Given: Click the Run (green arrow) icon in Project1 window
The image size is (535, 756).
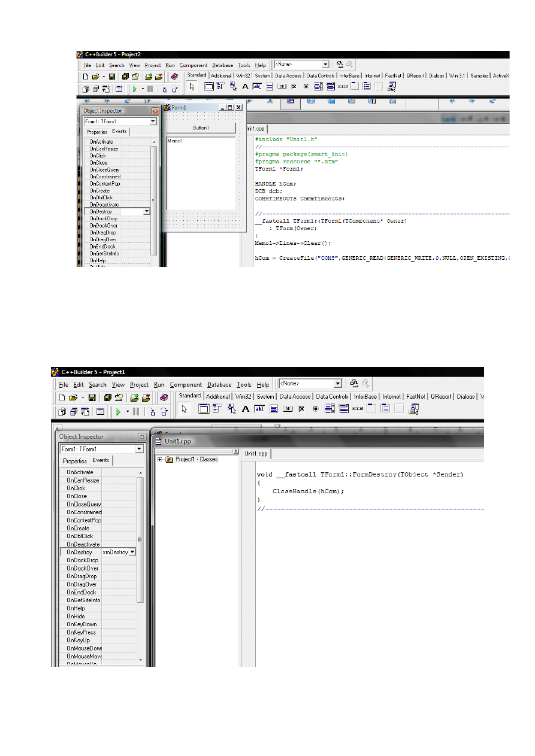Looking at the screenshot, I should pyautogui.click(x=118, y=412).
